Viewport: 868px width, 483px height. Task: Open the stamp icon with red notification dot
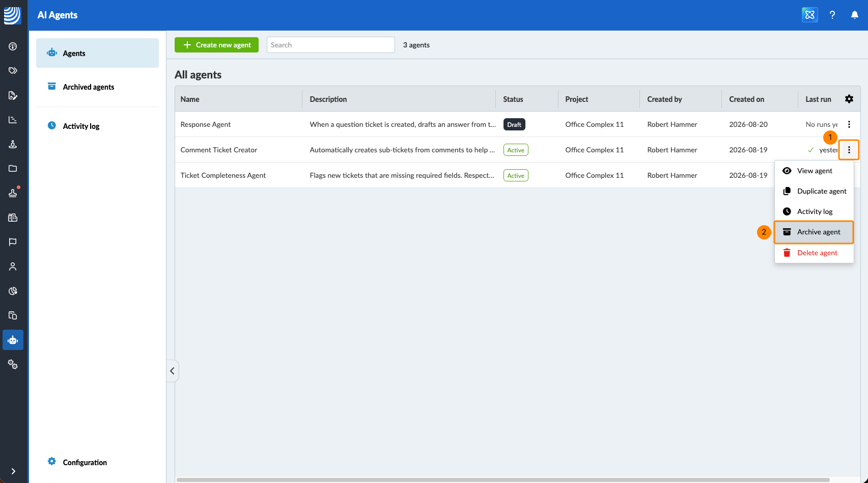point(13,193)
